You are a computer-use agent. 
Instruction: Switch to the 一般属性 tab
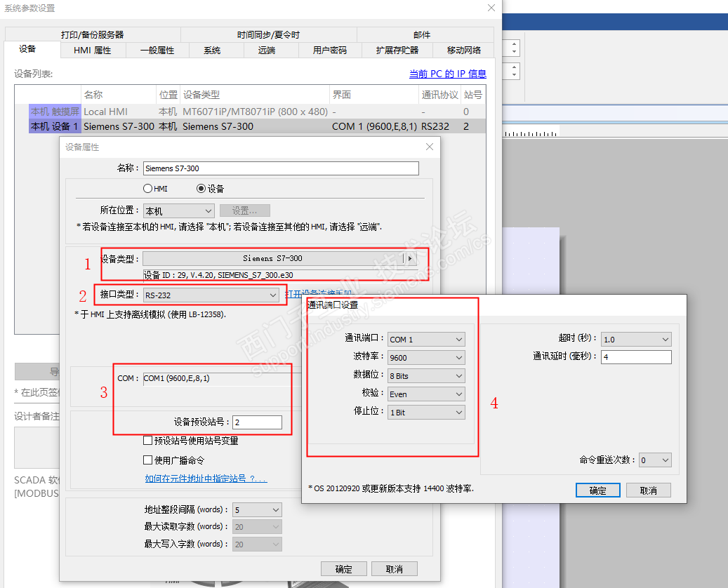[x=157, y=50]
